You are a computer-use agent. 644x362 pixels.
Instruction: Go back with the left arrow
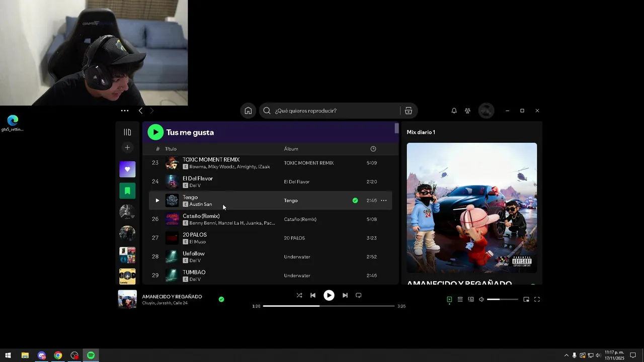pyautogui.click(x=140, y=111)
